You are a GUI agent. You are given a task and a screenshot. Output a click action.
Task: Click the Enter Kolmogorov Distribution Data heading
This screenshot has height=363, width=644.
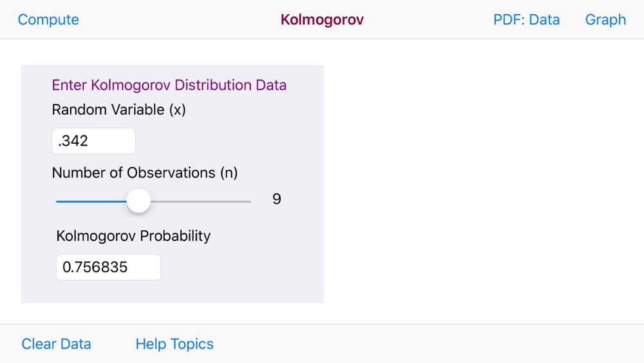click(169, 85)
